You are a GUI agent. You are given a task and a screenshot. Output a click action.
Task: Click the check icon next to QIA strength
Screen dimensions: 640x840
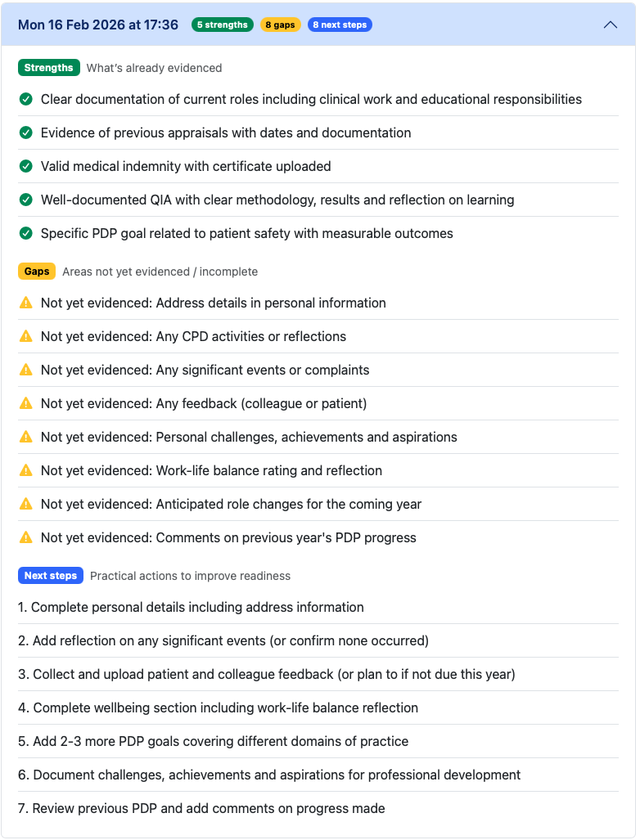point(26,200)
